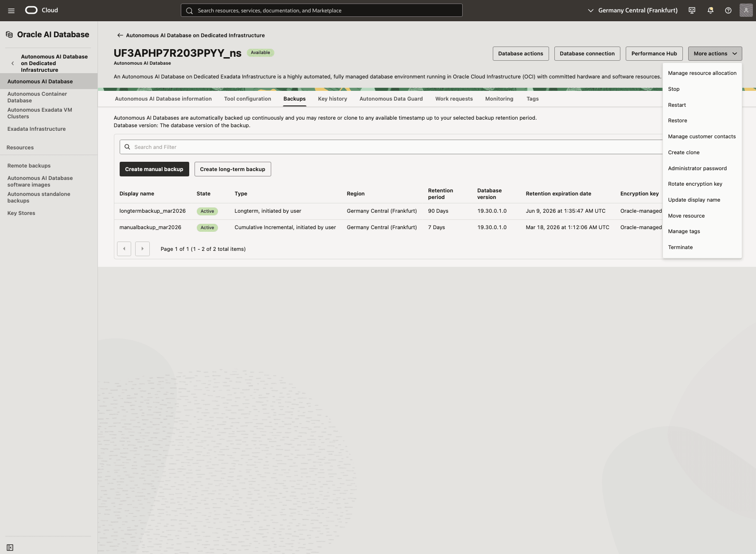Choose Move resource from the menu
Viewport: 756px width, 554px height.
(x=702, y=216)
